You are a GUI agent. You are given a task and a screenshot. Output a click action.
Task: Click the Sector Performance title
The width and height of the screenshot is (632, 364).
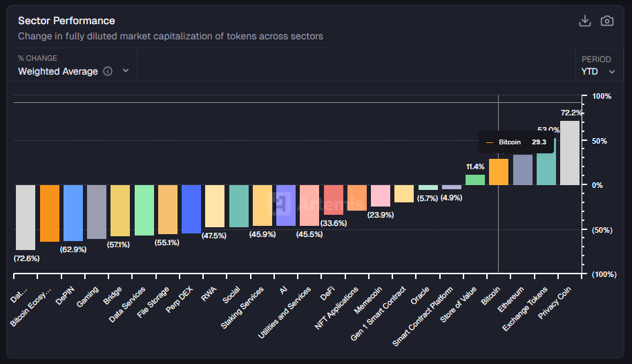point(66,21)
